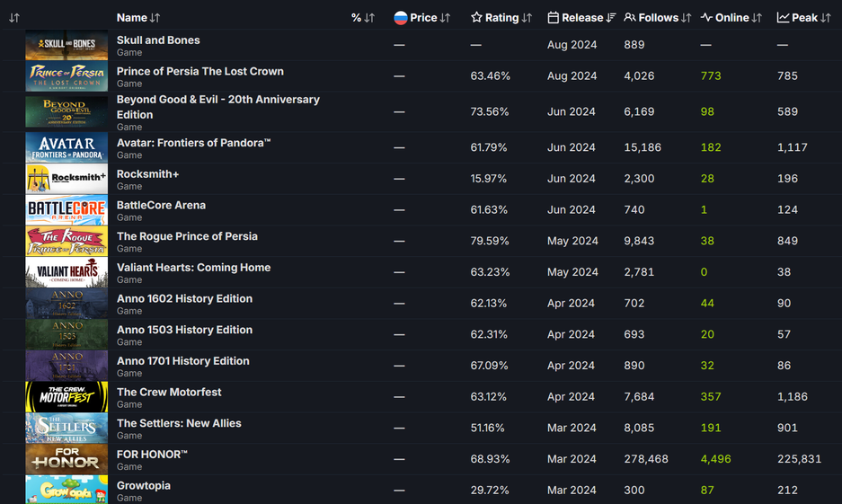
Task: Open The Crew Motorfest game link
Action: [x=169, y=393]
